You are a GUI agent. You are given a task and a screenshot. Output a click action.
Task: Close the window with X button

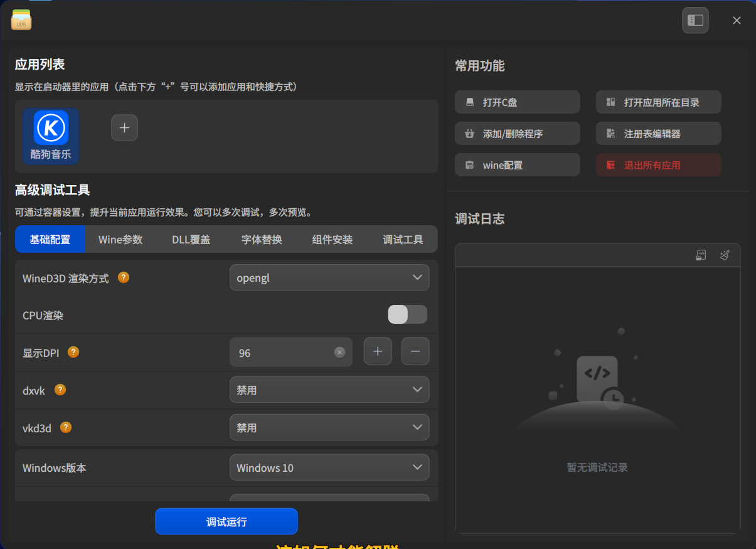(737, 20)
